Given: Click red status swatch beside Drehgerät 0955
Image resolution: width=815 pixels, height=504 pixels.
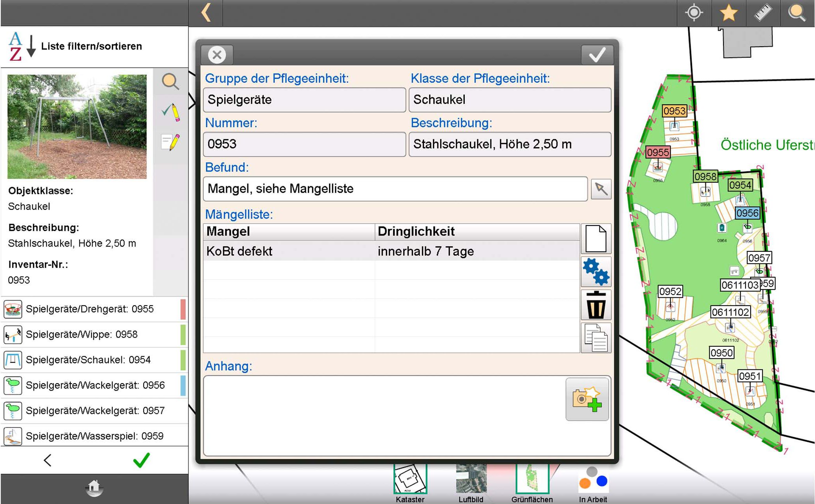Looking at the screenshot, I should tap(183, 309).
